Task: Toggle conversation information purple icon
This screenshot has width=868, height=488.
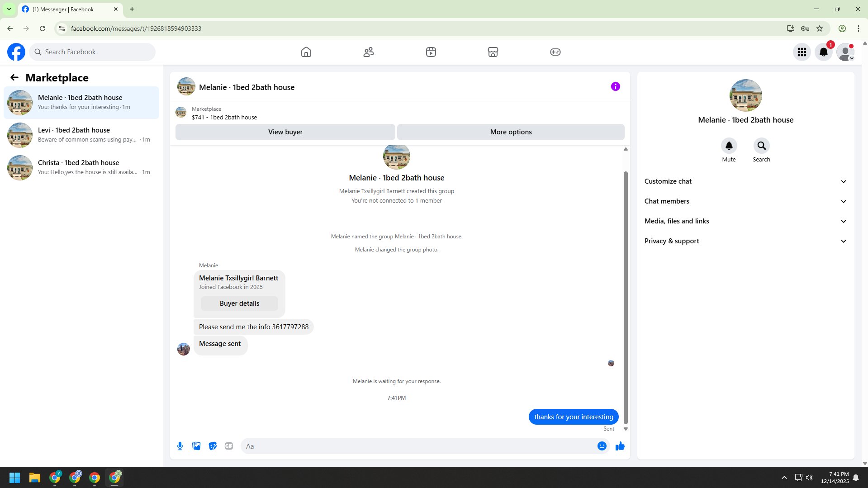Action: click(x=616, y=86)
